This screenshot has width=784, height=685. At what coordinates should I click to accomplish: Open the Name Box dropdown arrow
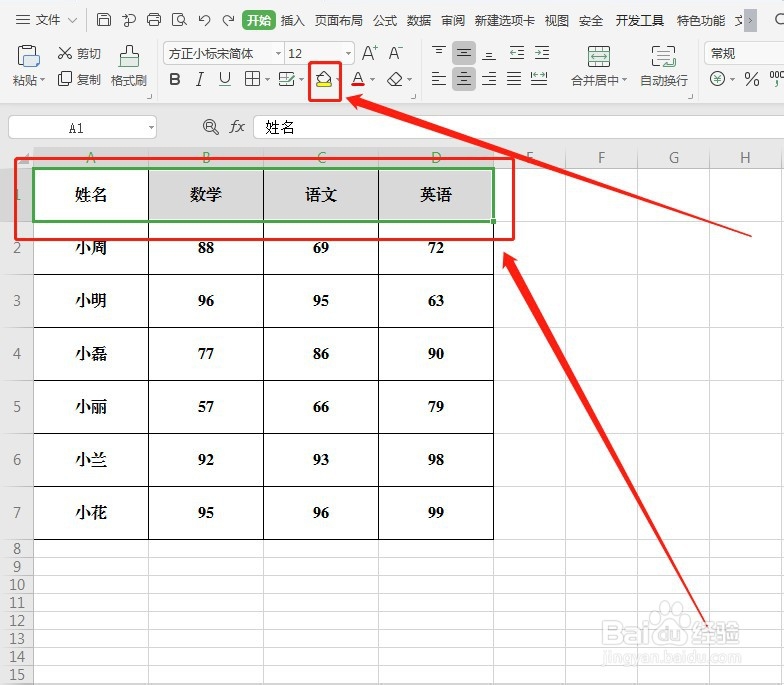[x=151, y=128]
